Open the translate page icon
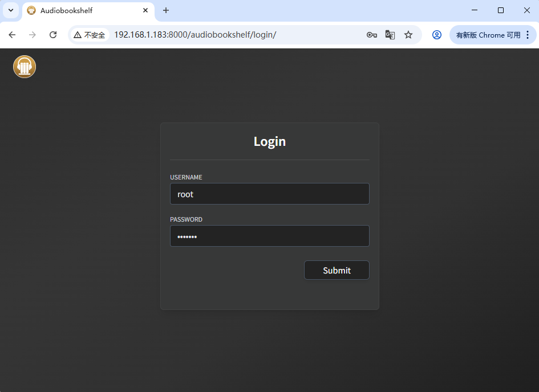539x392 pixels. tap(390, 35)
